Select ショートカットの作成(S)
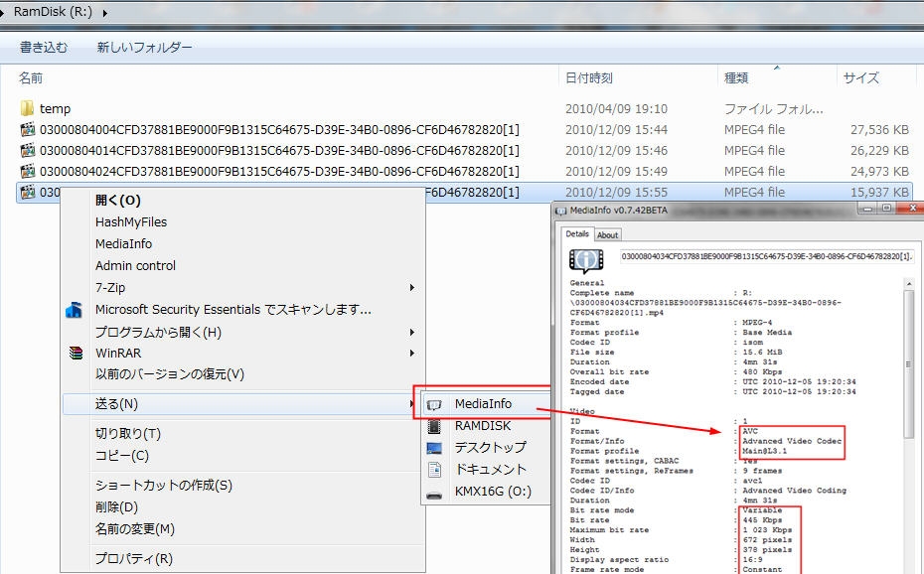Viewport: 924px width, 574px height. click(164, 485)
